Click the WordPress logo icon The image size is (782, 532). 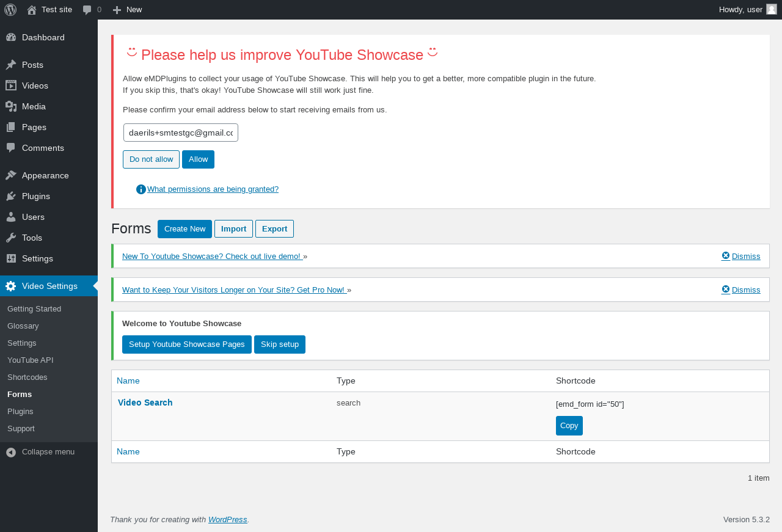coord(10,10)
